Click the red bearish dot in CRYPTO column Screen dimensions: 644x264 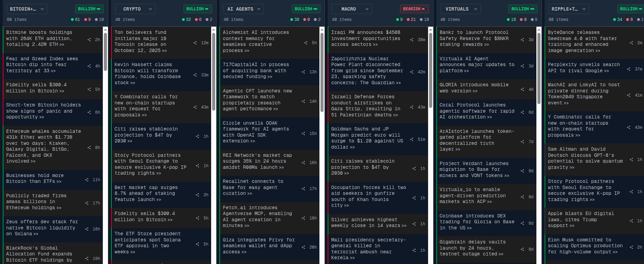click(196, 20)
